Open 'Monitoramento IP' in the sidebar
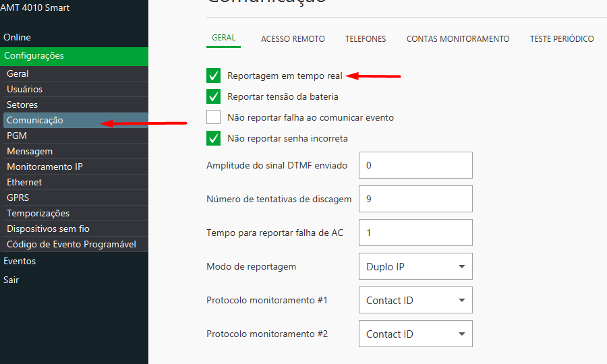 point(45,166)
